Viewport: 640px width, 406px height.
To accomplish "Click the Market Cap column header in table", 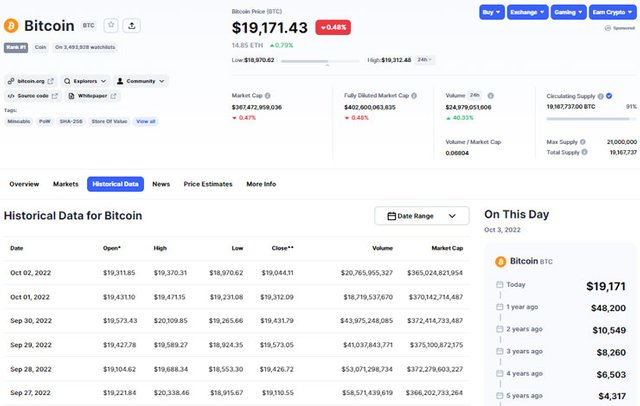I will (x=447, y=248).
